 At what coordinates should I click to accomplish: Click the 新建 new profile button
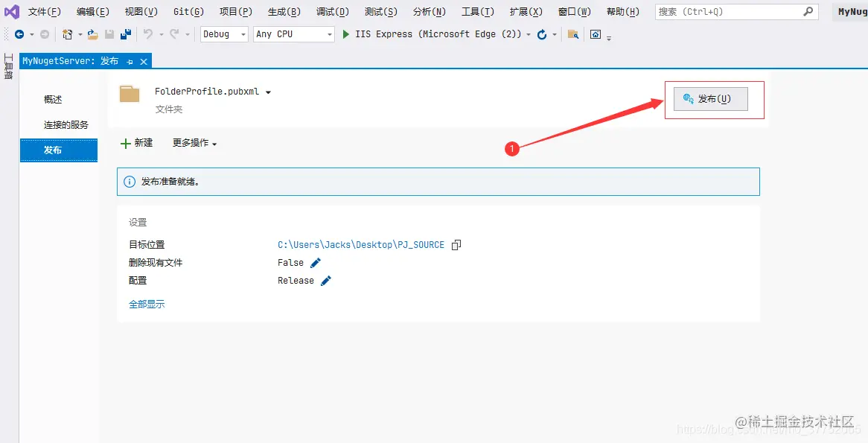137,143
